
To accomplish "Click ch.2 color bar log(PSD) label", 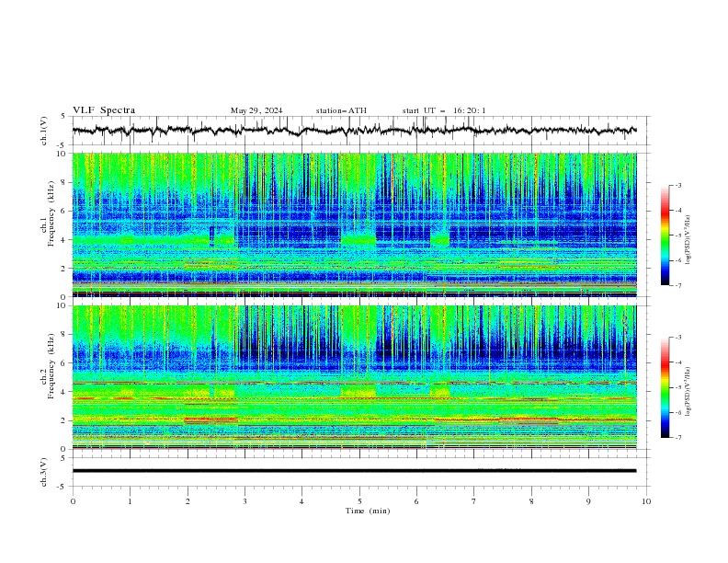I will [x=688, y=391].
